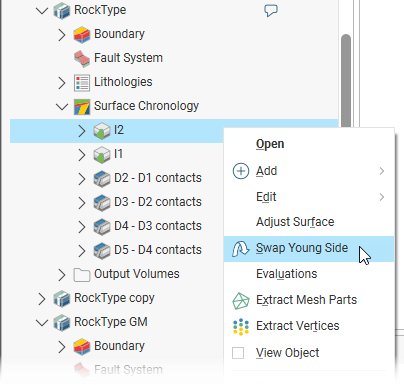404x385 pixels.
Task: Collapse the Surface Chronology tree node
Action: point(62,107)
